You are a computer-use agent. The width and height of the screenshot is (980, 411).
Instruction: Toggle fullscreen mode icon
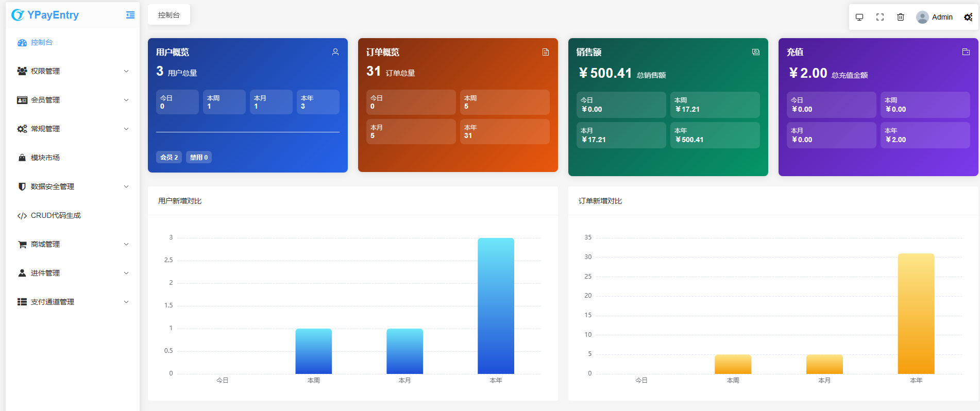point(880,17)
